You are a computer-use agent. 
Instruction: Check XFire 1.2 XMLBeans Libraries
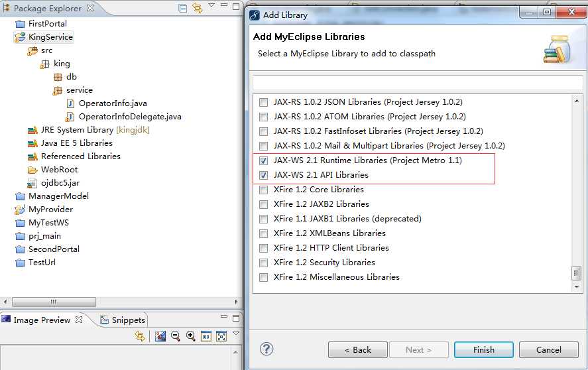click(264, 234)
